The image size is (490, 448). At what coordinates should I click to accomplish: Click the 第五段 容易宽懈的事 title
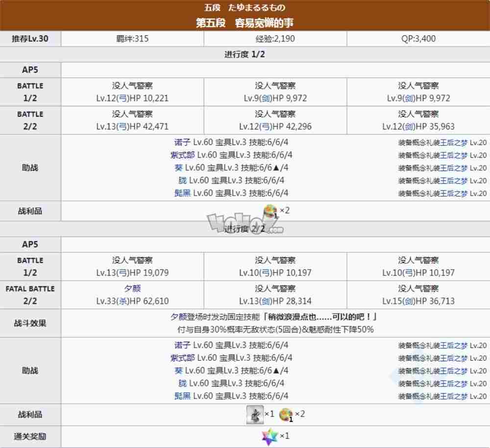pos(245,22)
